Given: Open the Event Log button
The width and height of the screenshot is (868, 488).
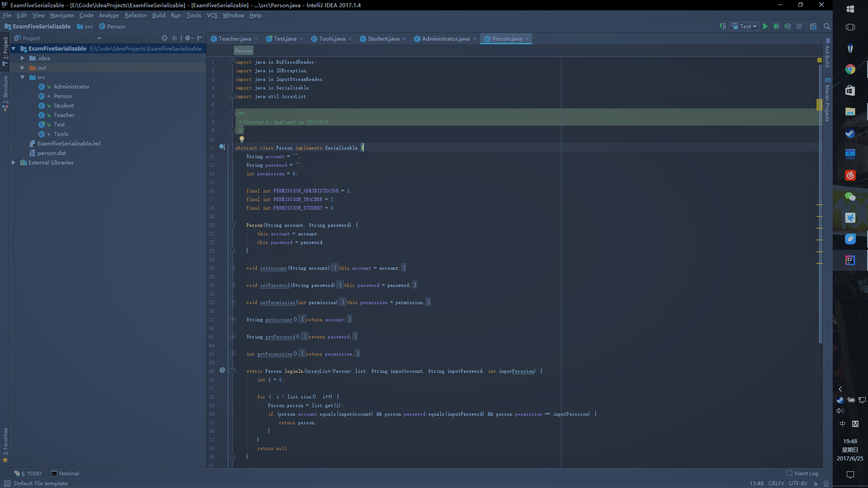Looking at the screenshot, I should [802, 474].
